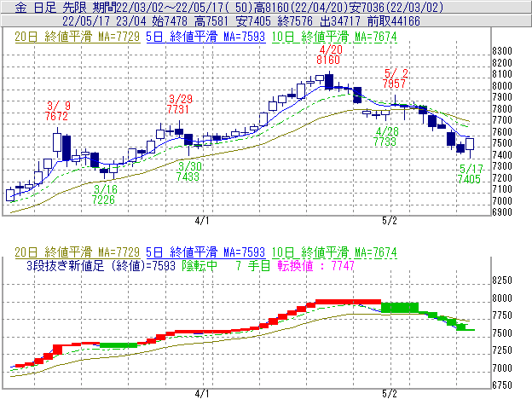This screenshot has width=532, height=405.
Task: Click the upper chart 5日 終値平滑 MA=7593 link
Action: (205, 37)
